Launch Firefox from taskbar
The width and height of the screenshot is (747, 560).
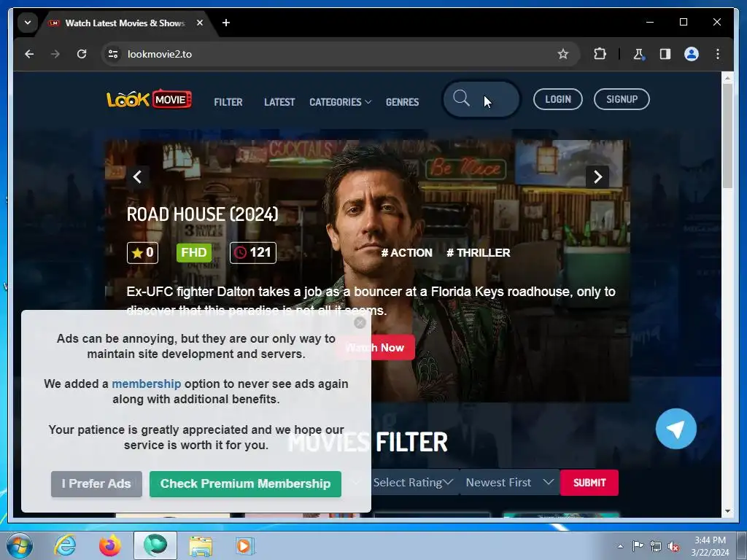[109, 545]
